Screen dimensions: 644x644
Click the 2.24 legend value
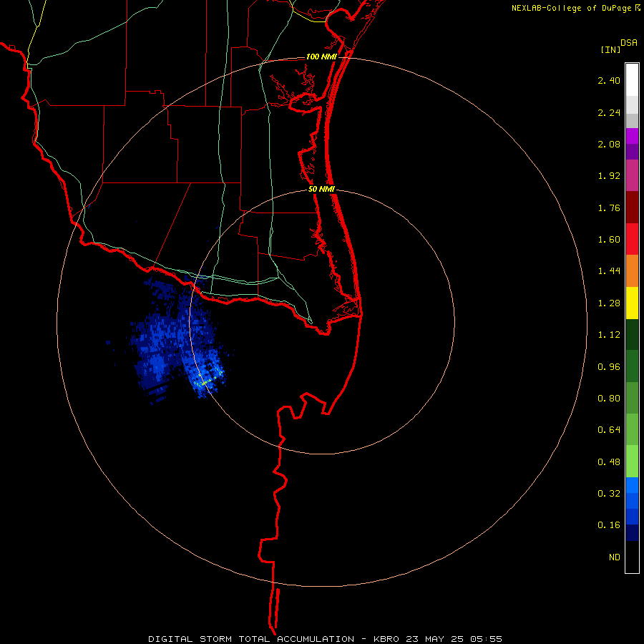pos(609,112)
